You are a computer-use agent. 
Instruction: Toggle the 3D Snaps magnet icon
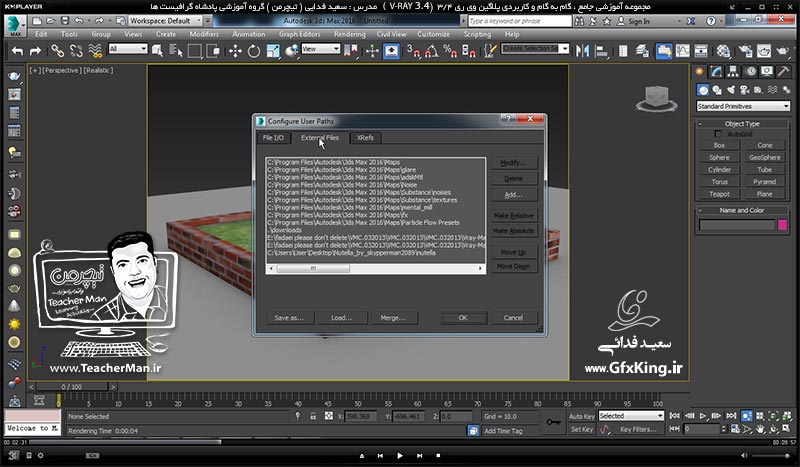[x=413, y=51]
